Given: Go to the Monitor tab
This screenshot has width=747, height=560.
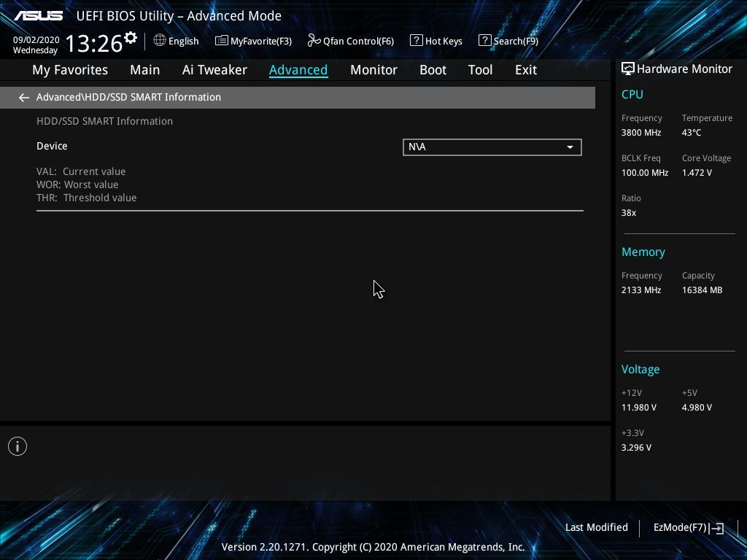Looking at the screenshot, I should click(x=373, y=70).
